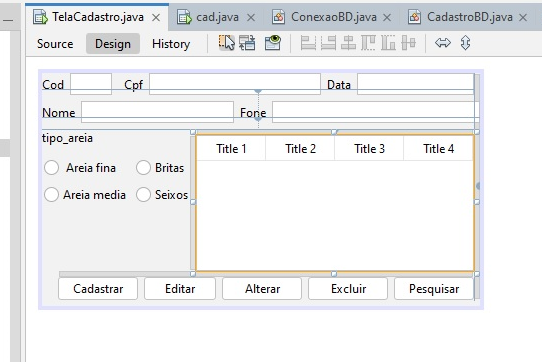Align components top in row
The image size is (542, 362).
point(368,43)
